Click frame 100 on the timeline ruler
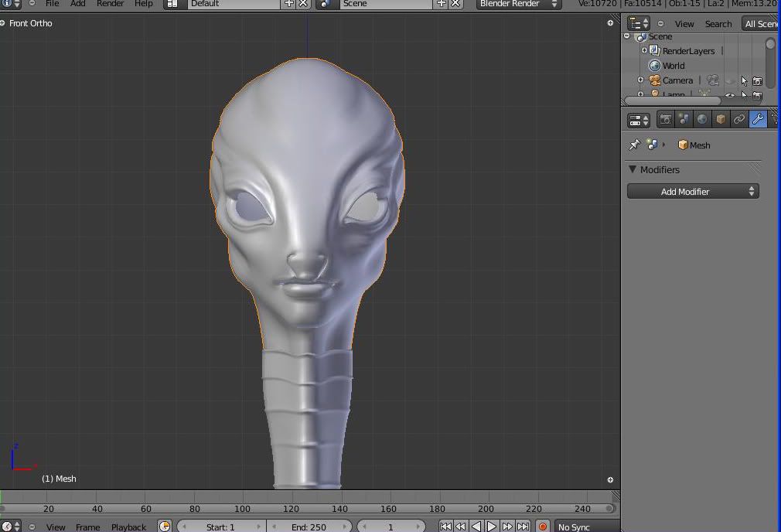Screen dimensions: 781x532 point(242,508)
